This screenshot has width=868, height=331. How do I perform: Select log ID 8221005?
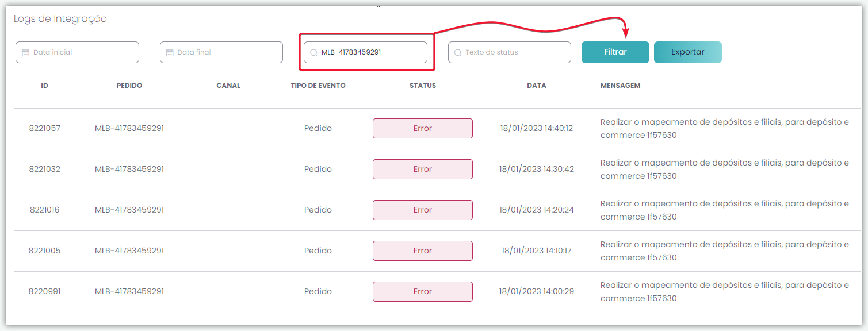(x=45, y=251)
